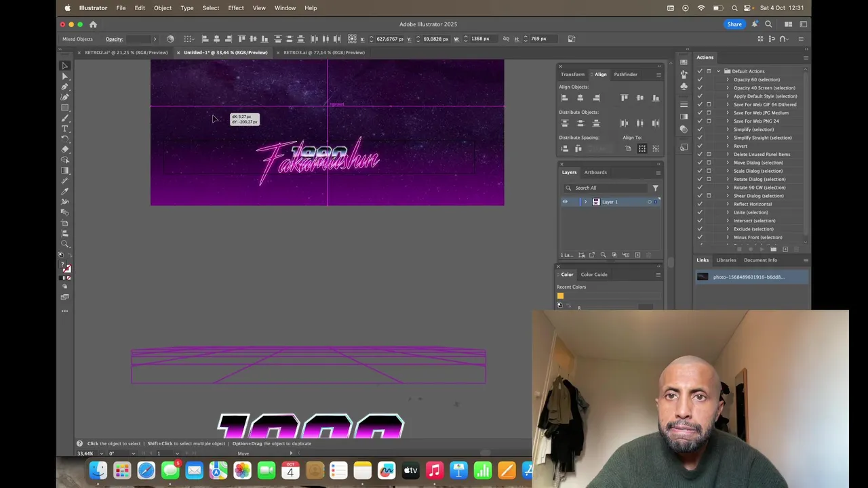
Task: Toggle visibility eye of Layer 1
Action: click(x=565, y=202)
